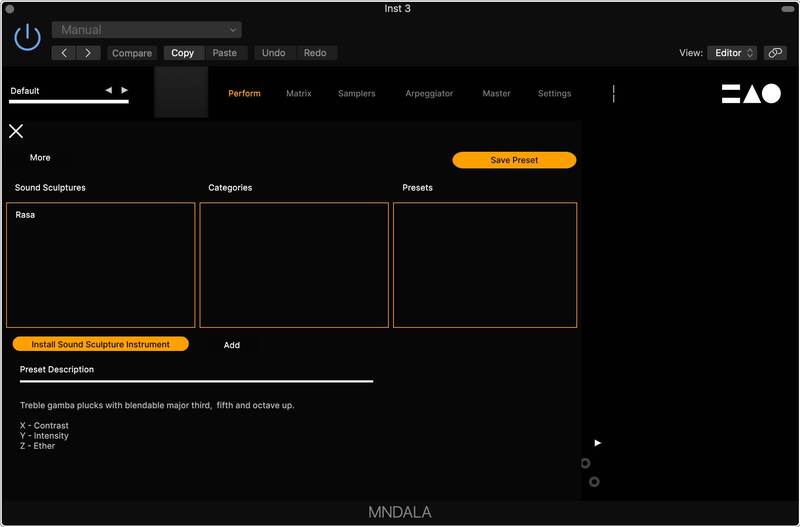Click the MNDALA footer logo text
This screenshot has height=527, width=800.
tap(399, 512)
